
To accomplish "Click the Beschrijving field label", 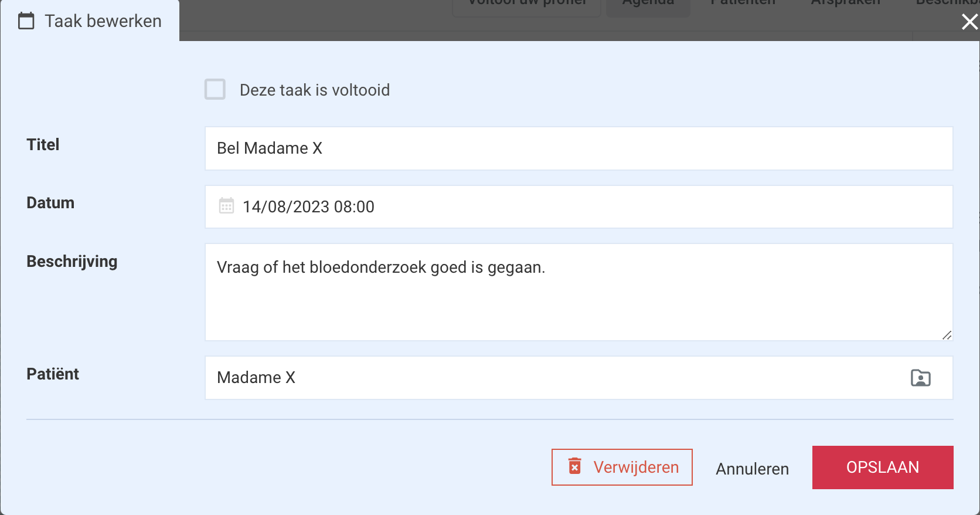I will point(72,262).
